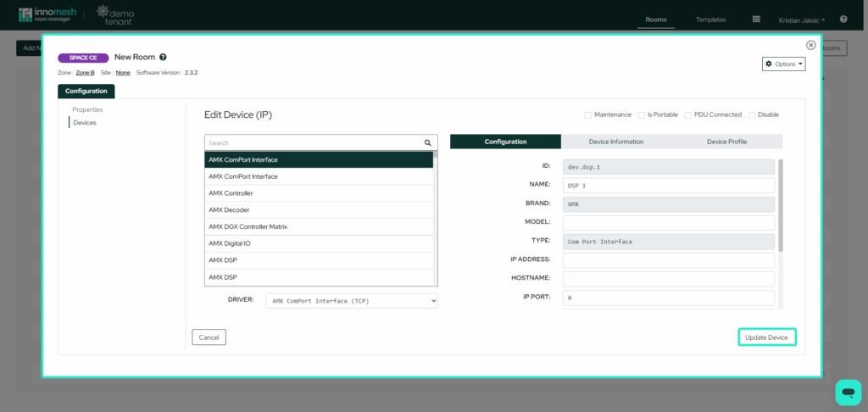Click the BRAND field showing AMX
This screenshot has width=868, height=412.
[x=669, y=204]
